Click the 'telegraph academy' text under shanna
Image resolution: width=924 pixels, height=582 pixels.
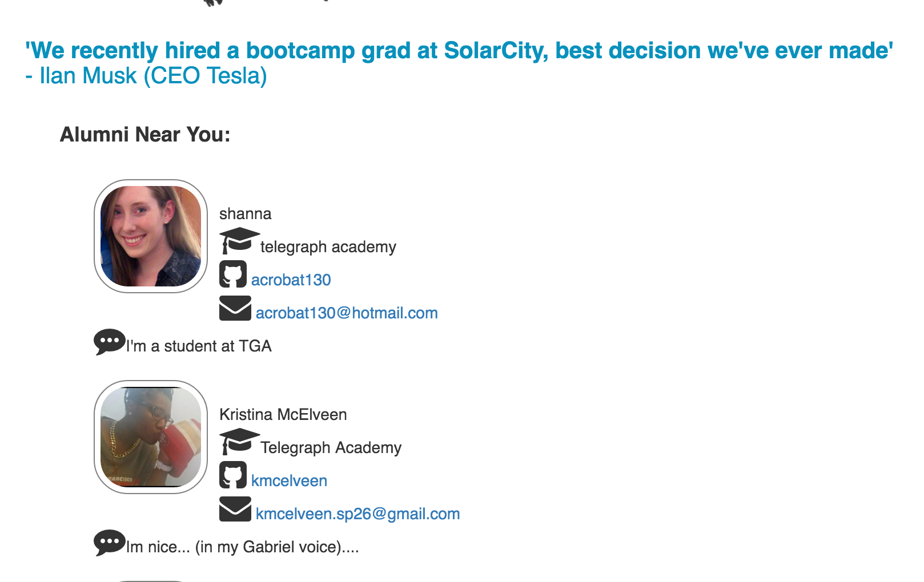click(x=328, y=247)
